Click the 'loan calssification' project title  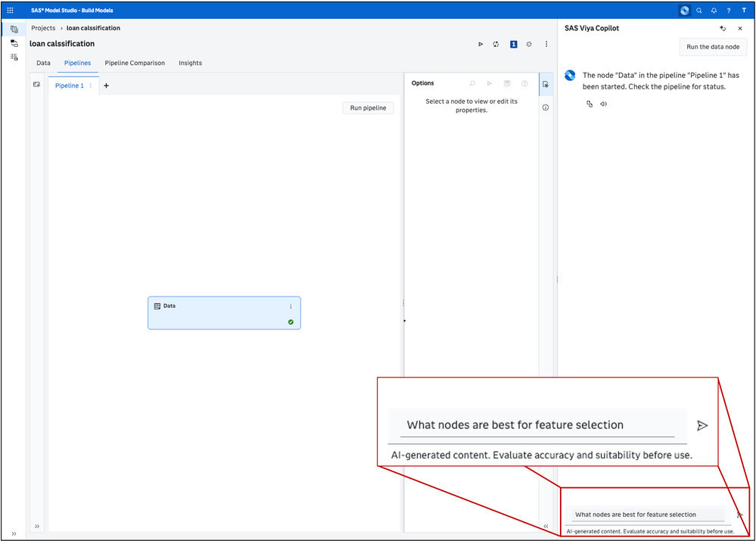click(x=62, y=43)
